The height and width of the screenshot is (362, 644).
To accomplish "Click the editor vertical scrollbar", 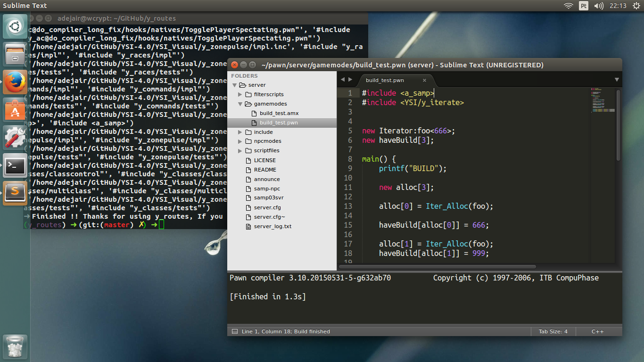I will pyautogui.click(x=619, y=125).
